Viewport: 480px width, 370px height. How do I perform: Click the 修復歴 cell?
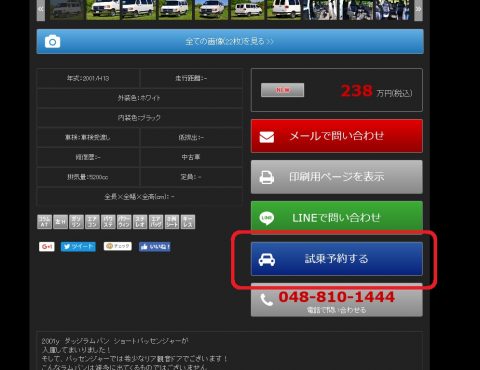88,157
